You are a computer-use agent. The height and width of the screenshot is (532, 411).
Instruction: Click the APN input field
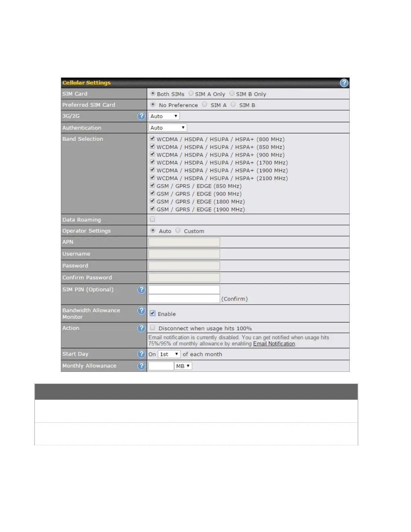tap(184, 242)
